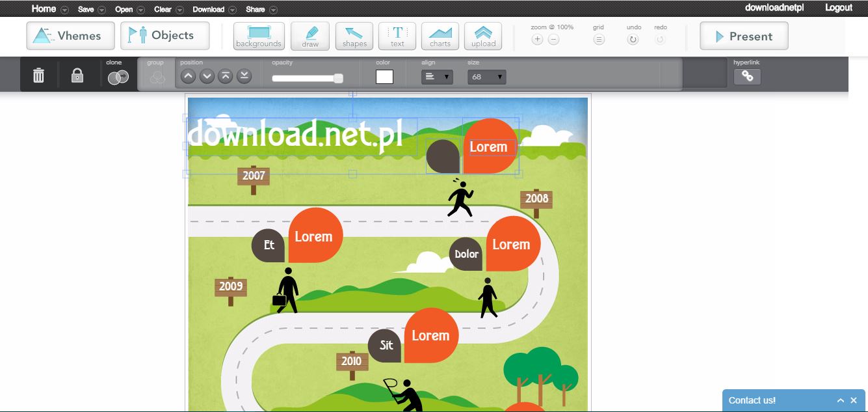The height and width of the screenshot is (412, 868).
Task: Click the Open menu label
Action: pos(124,10)
